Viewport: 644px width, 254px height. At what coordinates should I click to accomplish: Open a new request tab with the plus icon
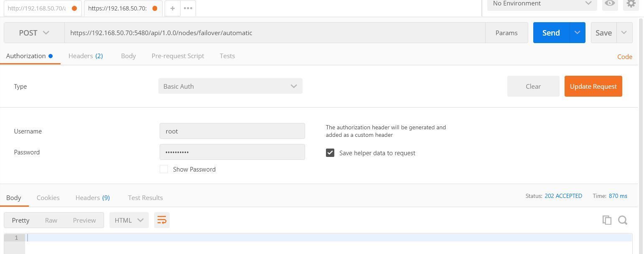(172, 8)
